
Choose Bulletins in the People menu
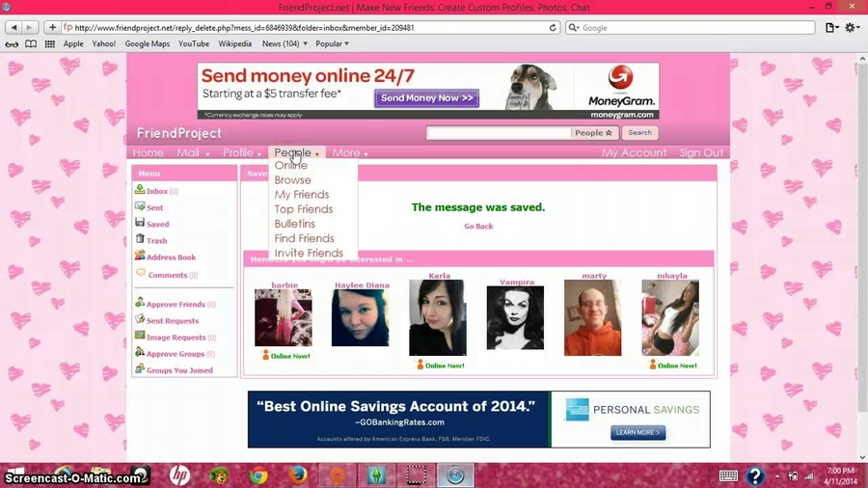coord(294,224)
